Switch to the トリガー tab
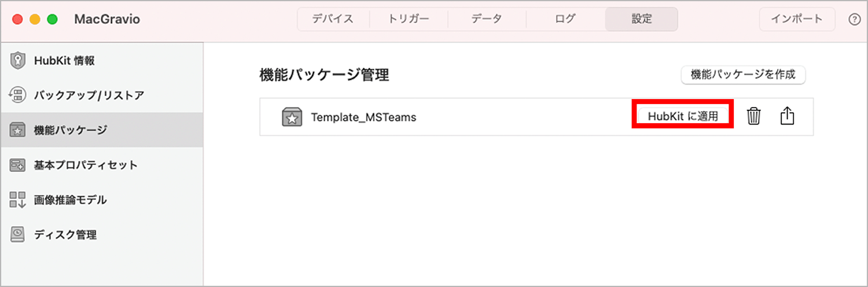The height and width of the screenshot is (287, 868). [409, 19]
